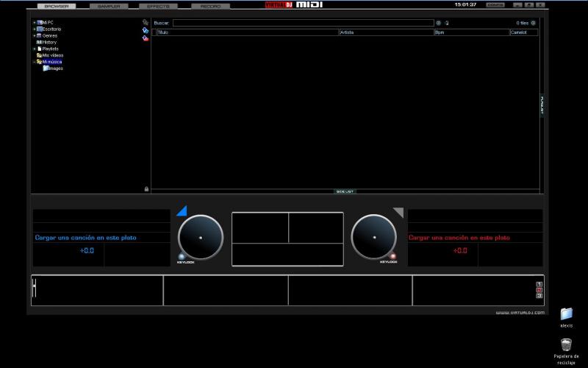Click the files count options icon

pyautogui.click(x=534, y=23)
